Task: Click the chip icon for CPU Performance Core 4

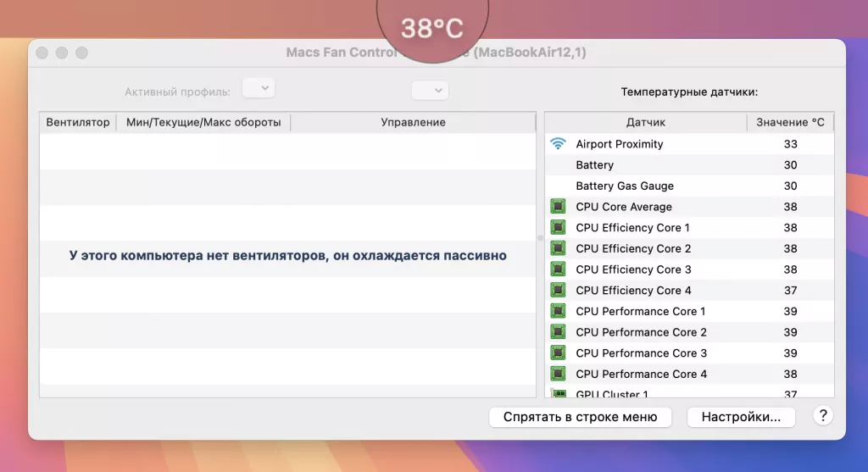Action: [558, 374]
